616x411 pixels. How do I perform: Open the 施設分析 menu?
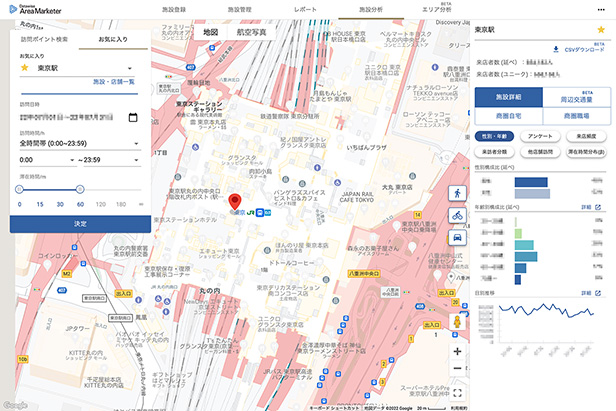click(371, 9)
